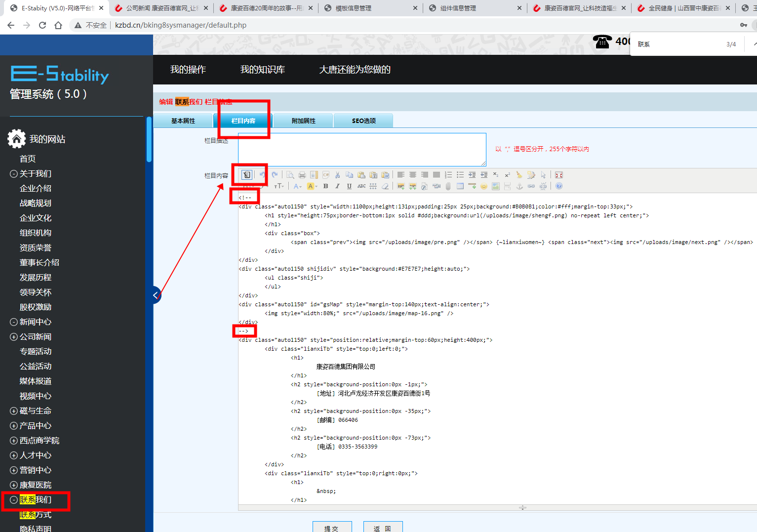
Task: Expand the 磁与生命 tree node
Action: click(x=14, y=411)
